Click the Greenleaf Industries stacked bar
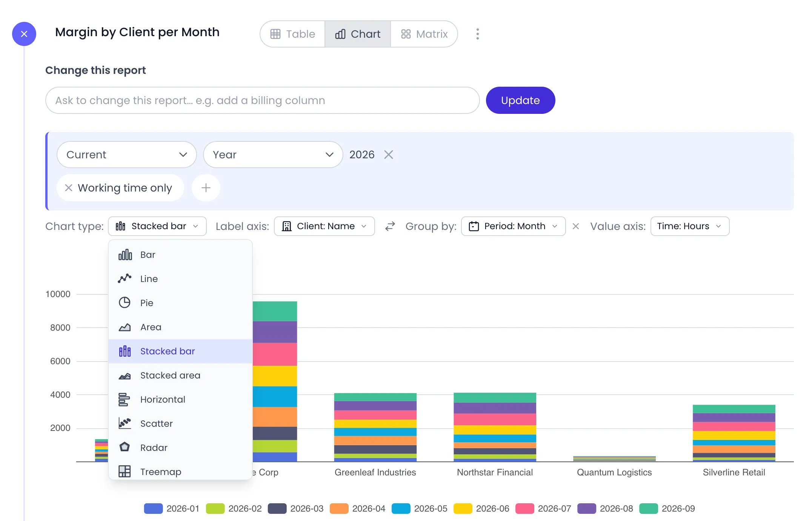 (375, 427)
